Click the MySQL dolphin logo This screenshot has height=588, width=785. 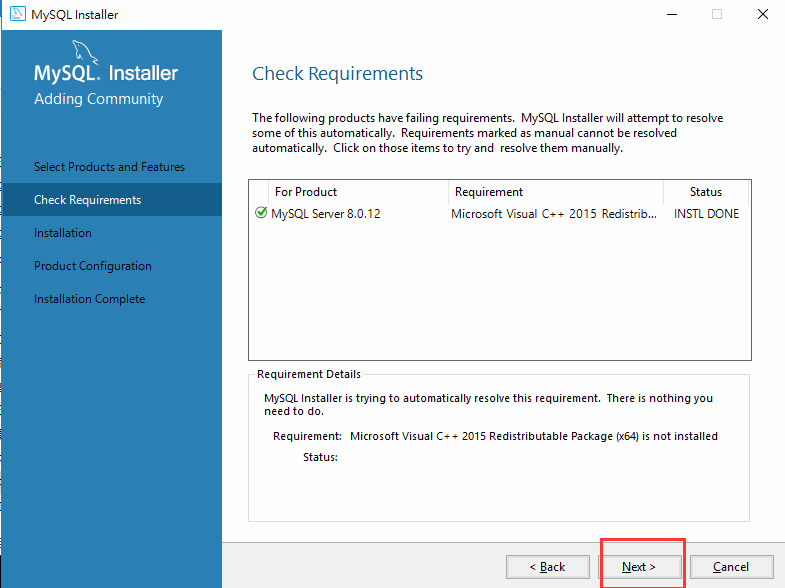(85, 52)
